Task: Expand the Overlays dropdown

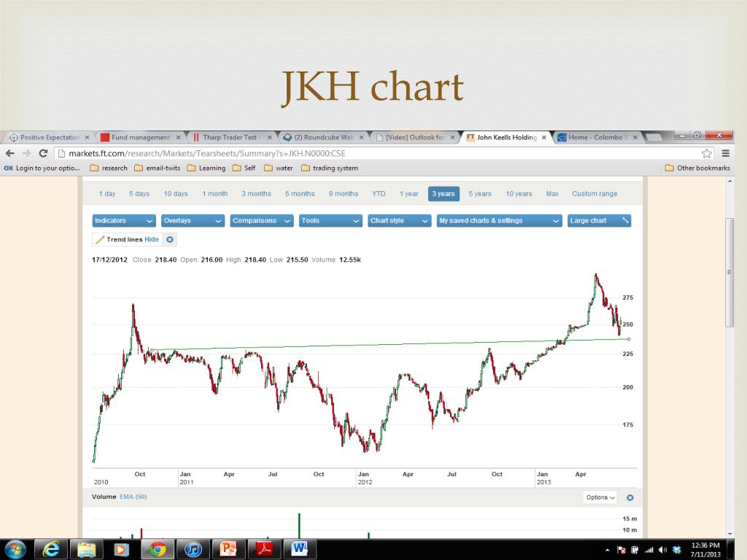Action: click(193, 221)
